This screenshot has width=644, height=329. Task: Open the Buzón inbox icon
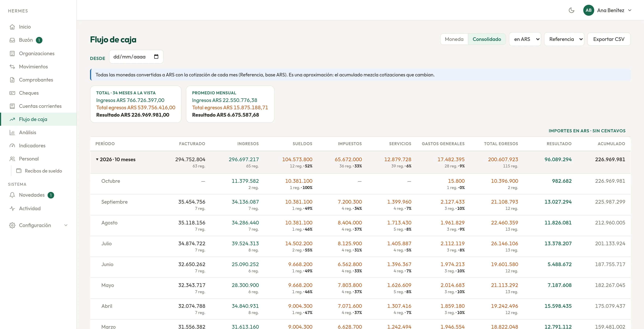12,40
